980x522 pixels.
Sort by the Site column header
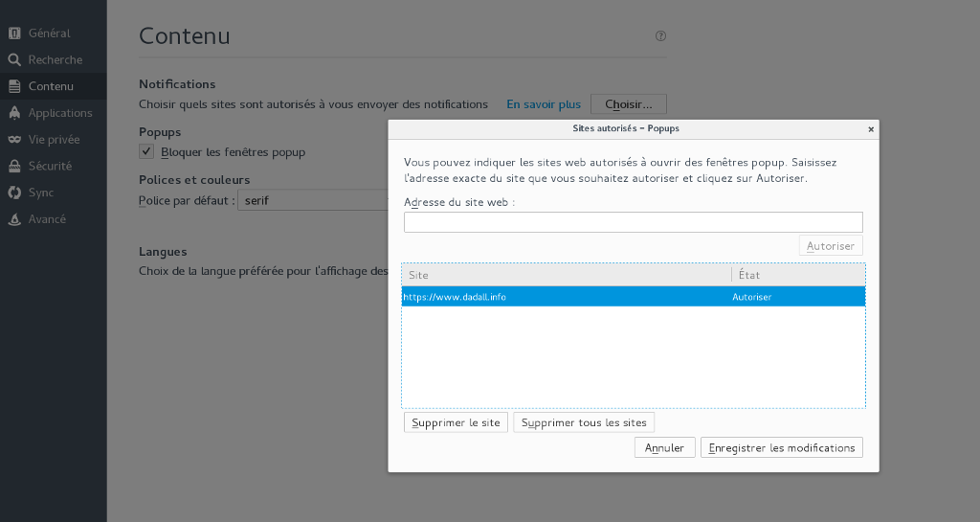click(567, 275)
